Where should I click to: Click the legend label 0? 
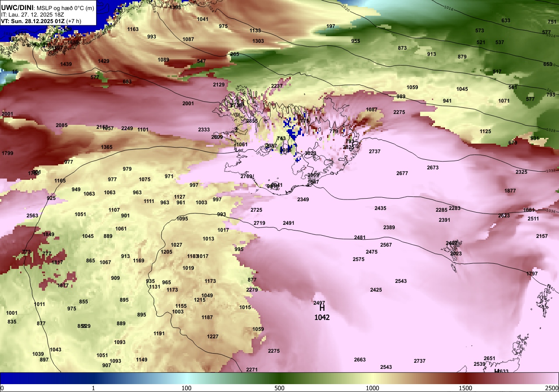coord(2,388)
